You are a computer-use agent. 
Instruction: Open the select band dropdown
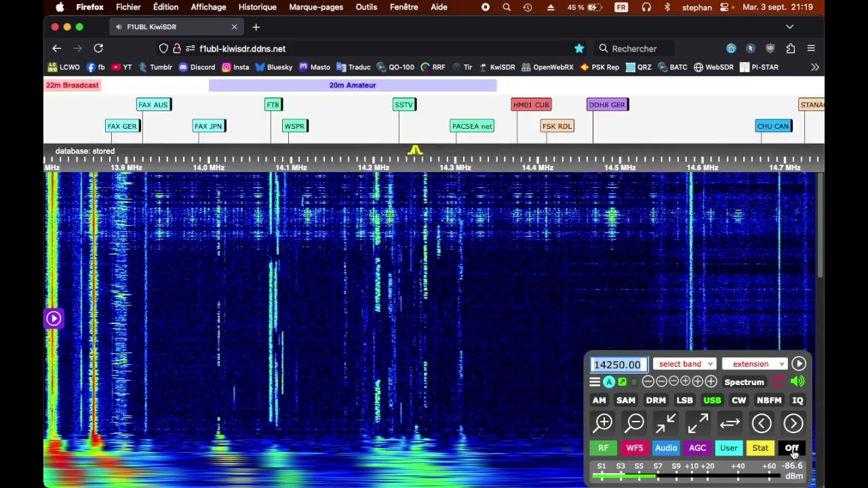pyautogui.click(x=685, y=364)
